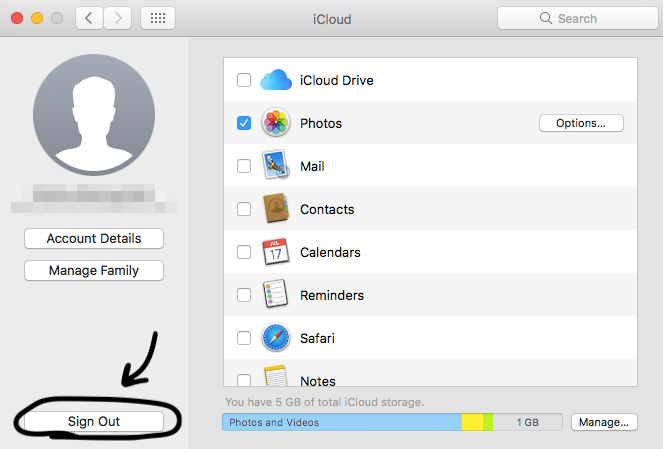Open storage Manage... button
Viewport: 663px width, 449px height.
click(604, 422)
